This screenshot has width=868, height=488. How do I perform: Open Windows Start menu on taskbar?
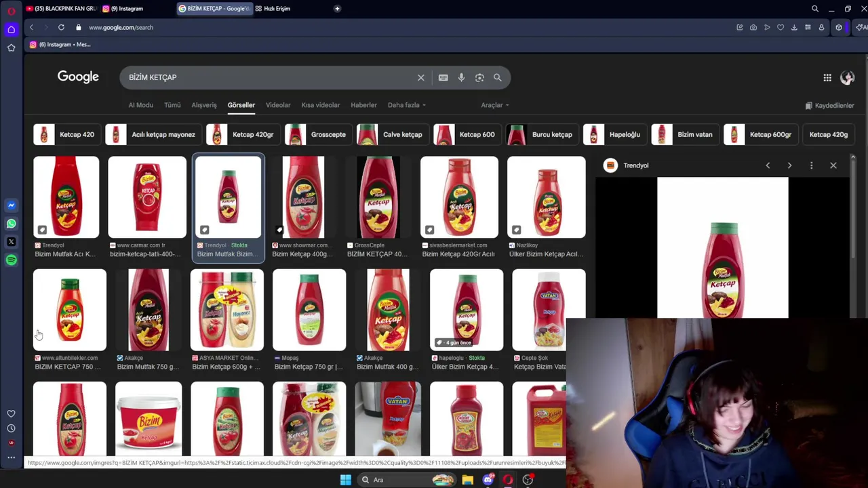[x=345, y=480]
